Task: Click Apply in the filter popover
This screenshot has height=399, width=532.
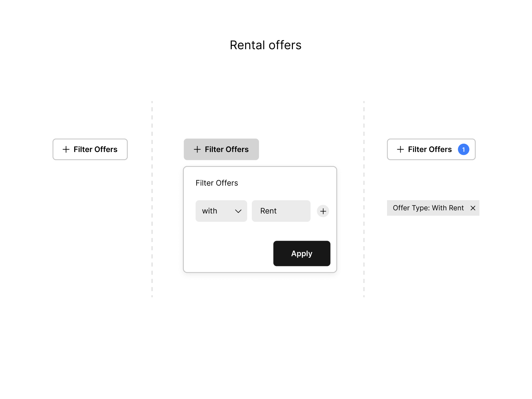Action: click(x=302, y=253)
